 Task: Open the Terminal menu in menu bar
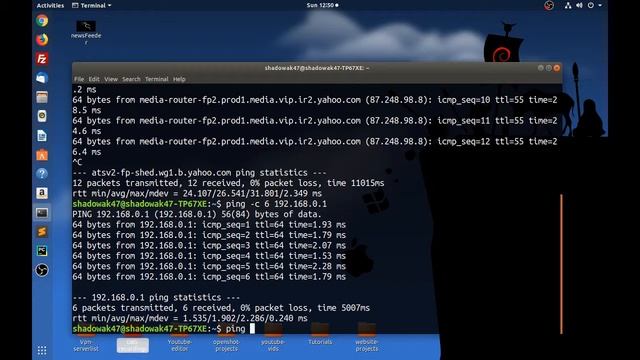click(156, 79)
